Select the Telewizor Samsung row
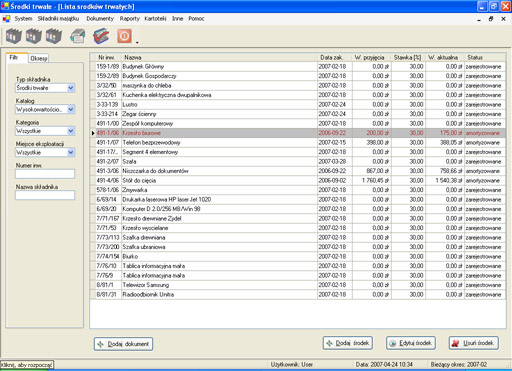 click(x=298, y=285)
